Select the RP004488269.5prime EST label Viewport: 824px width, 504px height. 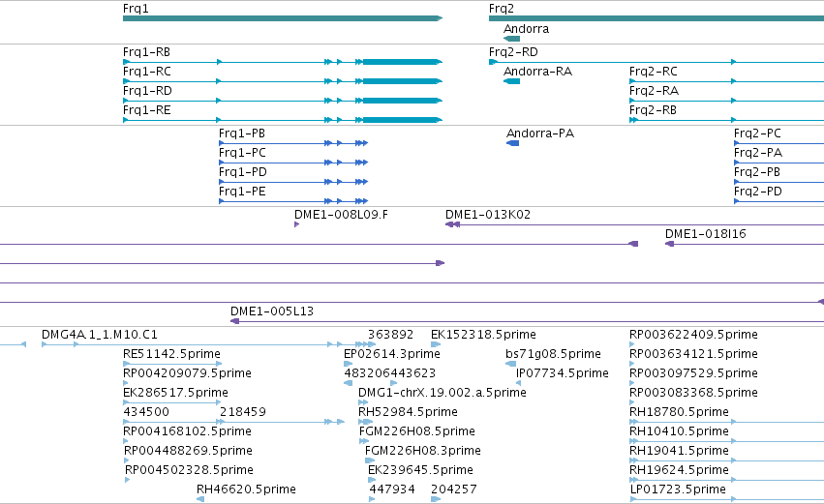[x=188, y=451]
